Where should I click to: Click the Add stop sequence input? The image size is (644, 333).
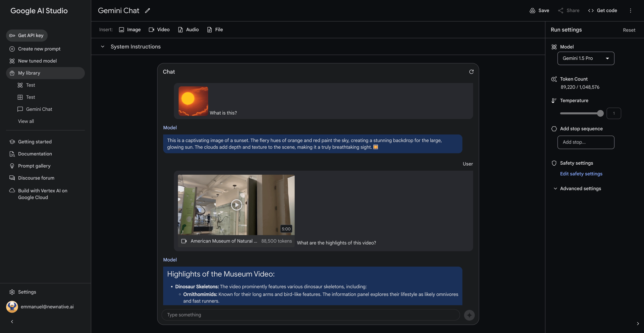coord(586,142)
